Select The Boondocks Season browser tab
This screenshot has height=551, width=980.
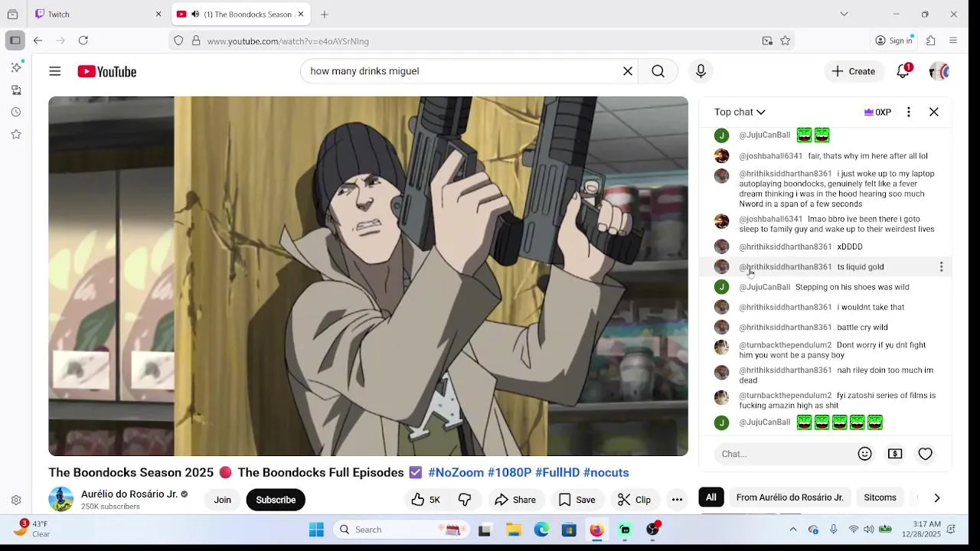point(240,14)
